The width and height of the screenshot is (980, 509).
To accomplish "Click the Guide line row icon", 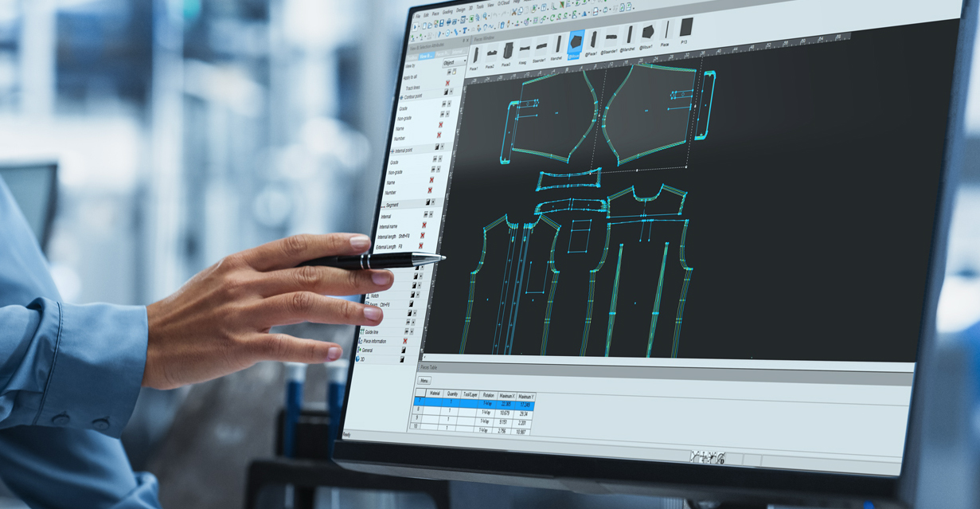I will (x=362, y=331).
